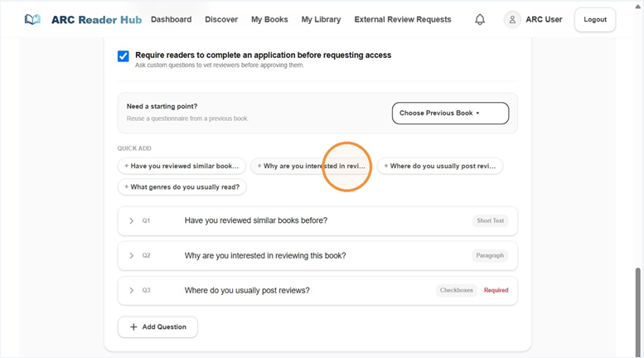
Task: Open the Choose Previous Book dropdown
Action: (x=450, y=113)
